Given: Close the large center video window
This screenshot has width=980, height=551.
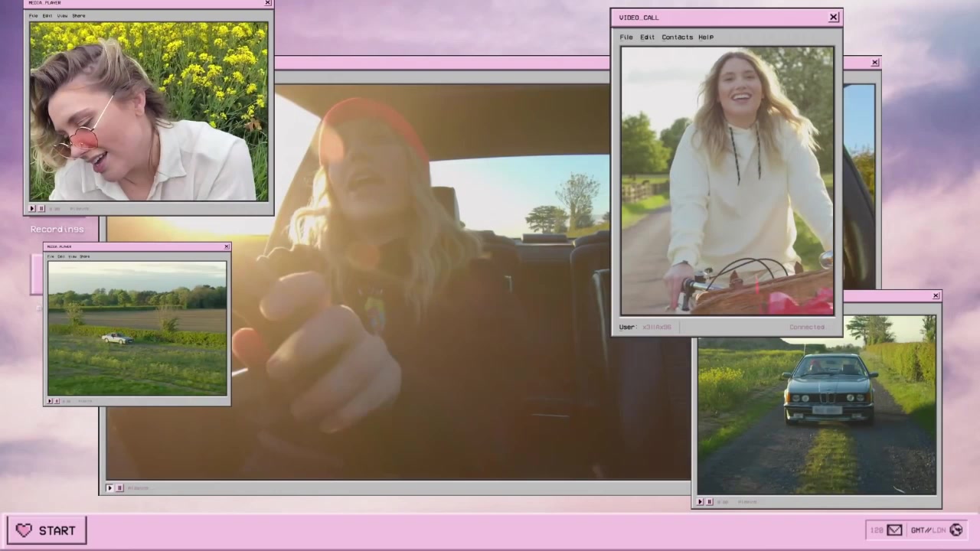Looking at the screenshot, I should pos(875,63).
